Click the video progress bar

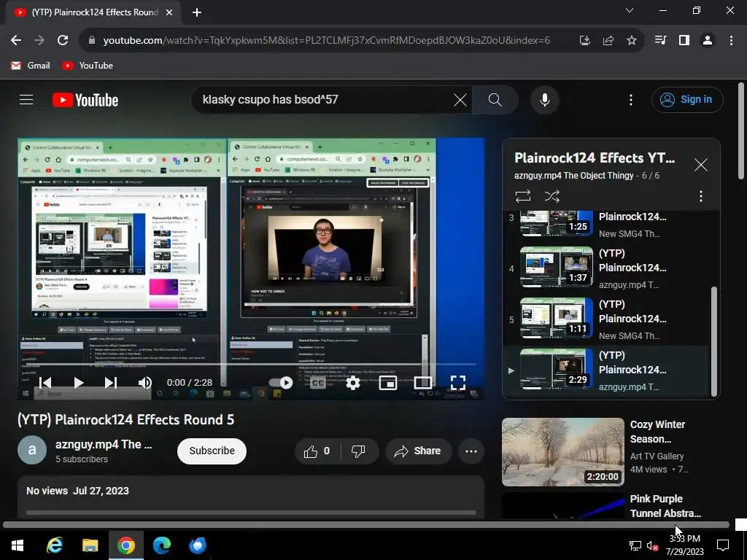point(251,365)
